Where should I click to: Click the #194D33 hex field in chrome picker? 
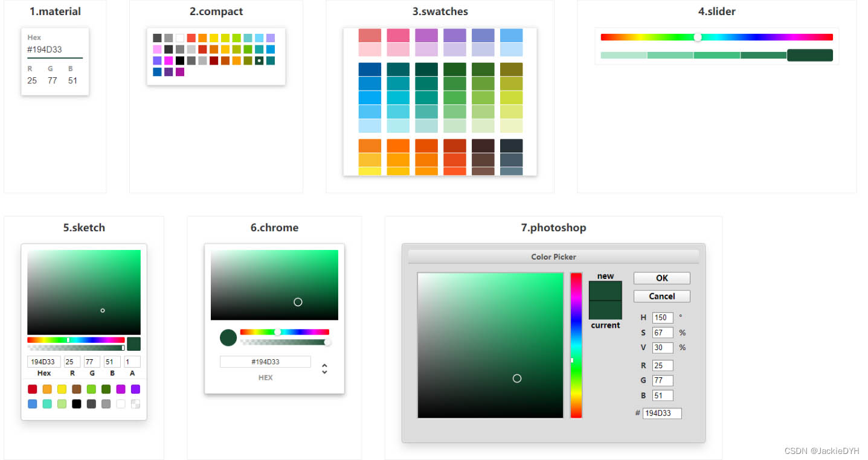coord(265,362)
